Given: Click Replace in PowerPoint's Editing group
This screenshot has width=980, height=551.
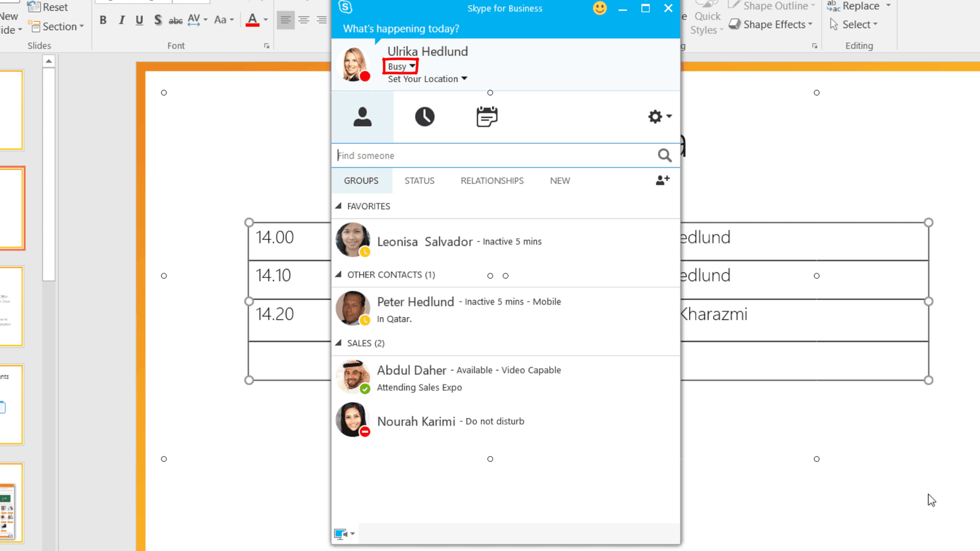Looking at the screenshot, I should click(x=853, y=6).
